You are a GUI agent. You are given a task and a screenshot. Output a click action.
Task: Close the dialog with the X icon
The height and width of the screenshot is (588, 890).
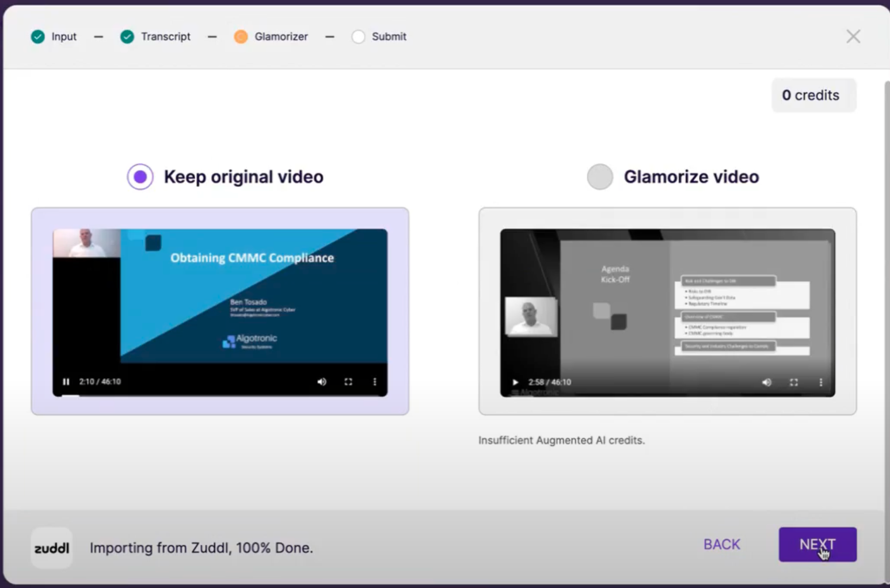[853, 37]
